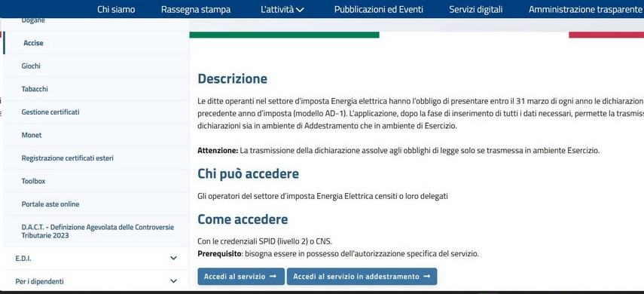Image resolution: width=644 pixels, height=294 pixels.
Task: Go to Registrazione certificati esteri
Action: (67, 158)
